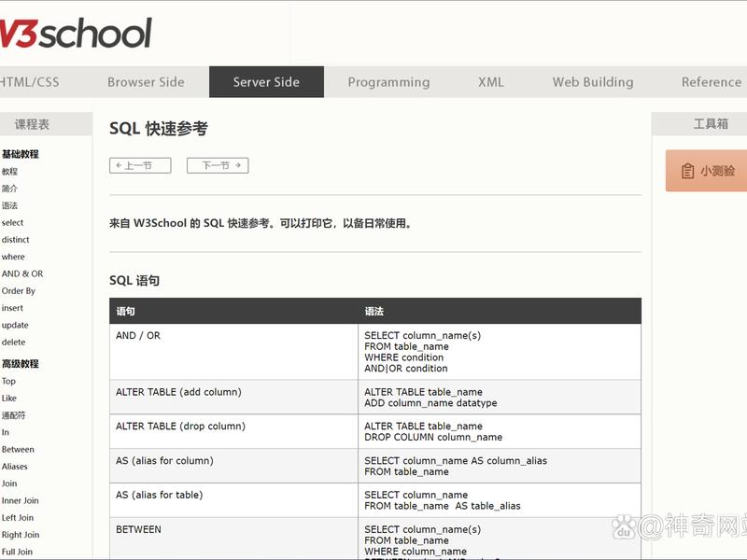Select the AS (alias for column) cell

pos(233,466)
